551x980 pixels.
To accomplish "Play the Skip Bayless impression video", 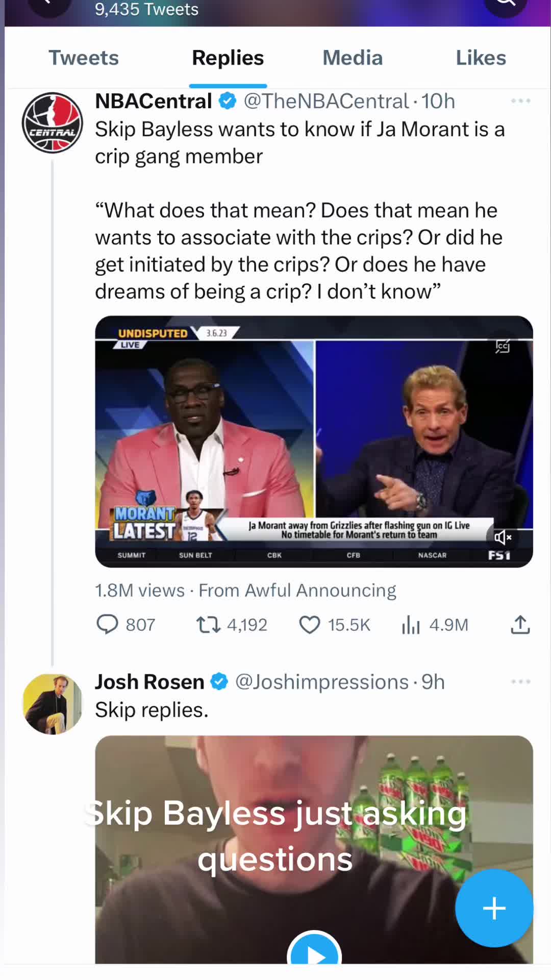I will (314, 953).
